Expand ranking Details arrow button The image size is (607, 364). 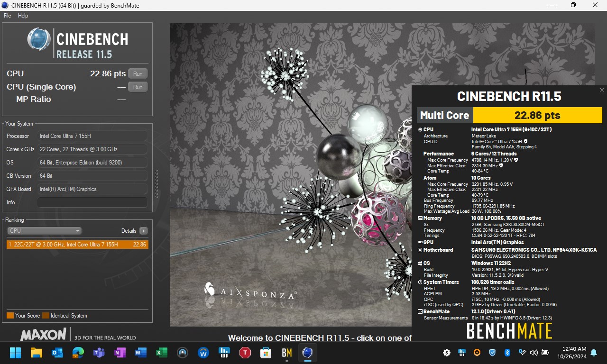tap(144, 231)
